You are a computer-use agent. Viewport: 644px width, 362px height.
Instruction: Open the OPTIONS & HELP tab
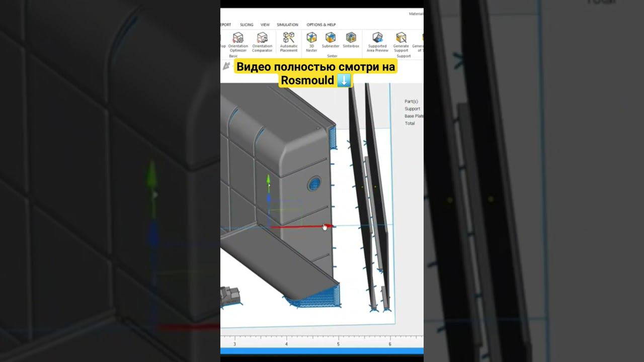coord(321,25)
